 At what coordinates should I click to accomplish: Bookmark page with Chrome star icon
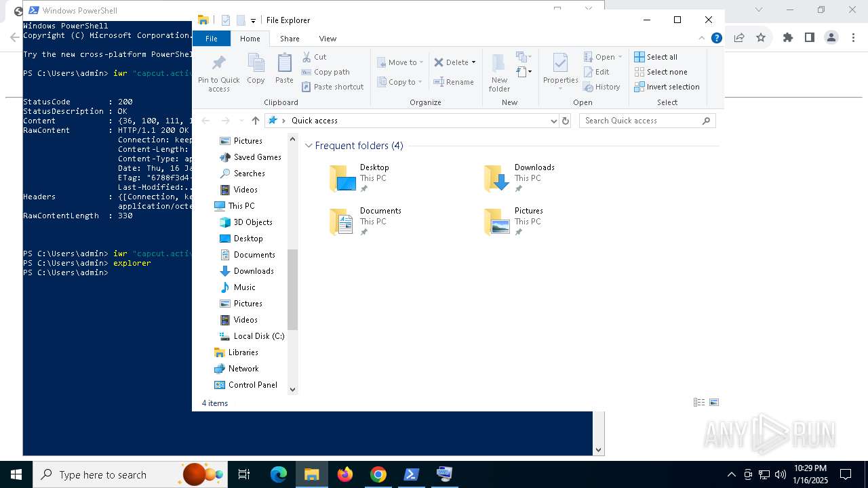[x=761, y=37]
